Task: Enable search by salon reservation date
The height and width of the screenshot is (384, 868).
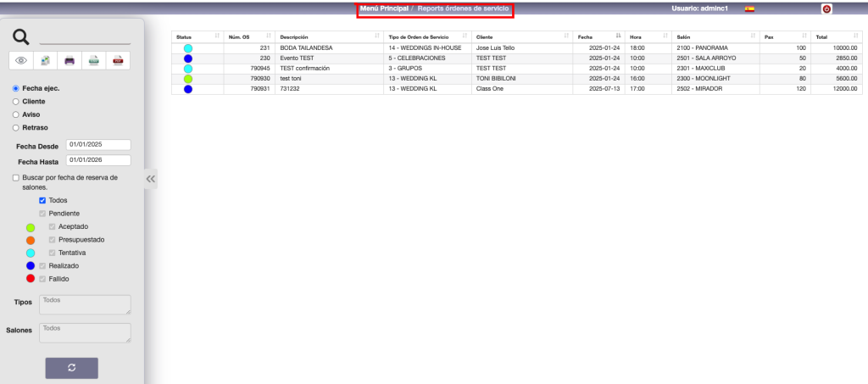Action: tap(15, 178)
